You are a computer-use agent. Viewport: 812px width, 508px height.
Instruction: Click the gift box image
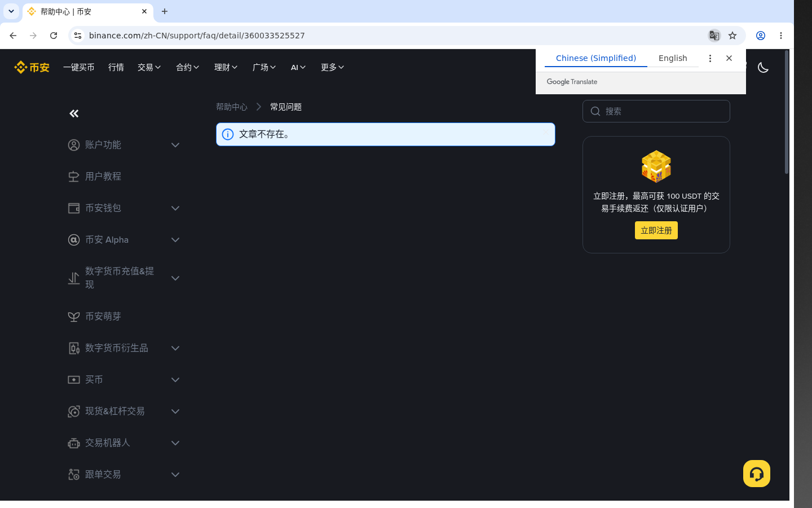click(656, 167)
